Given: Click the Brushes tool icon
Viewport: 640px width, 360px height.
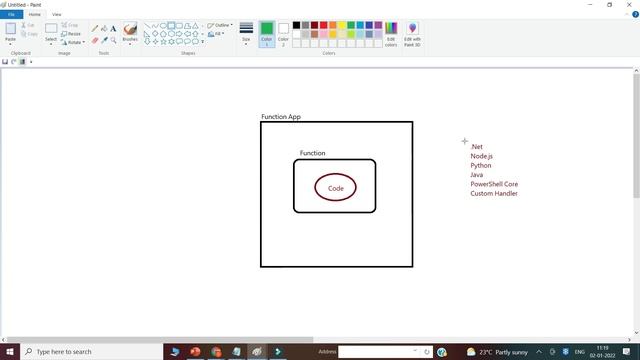Looking at the screenshot, I should pos(130,29).
